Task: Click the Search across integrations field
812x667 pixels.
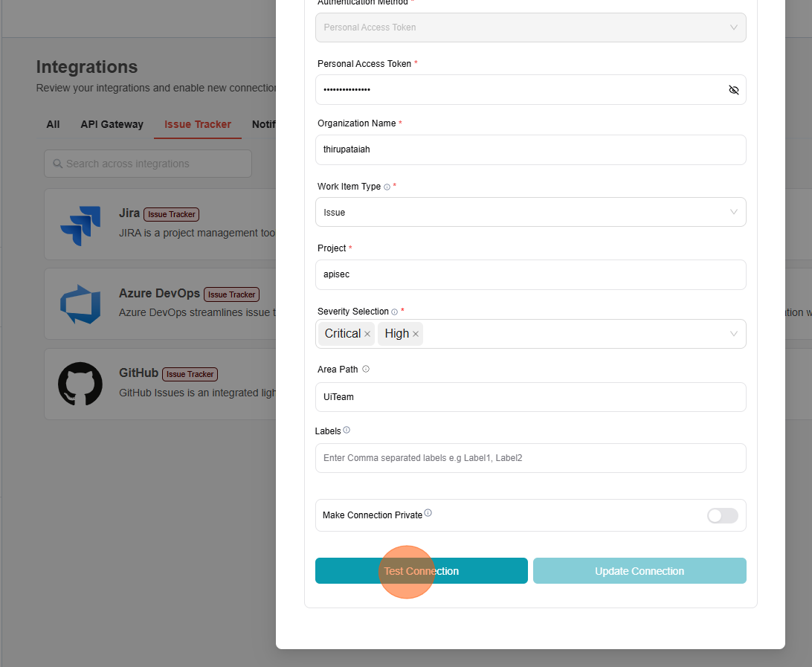Action: coord(148,164)
